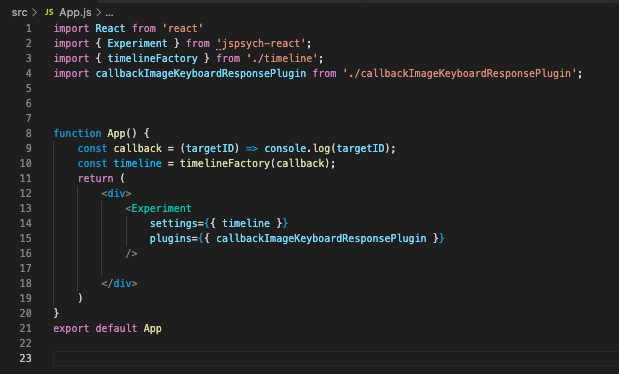Screen dimensions: 619x374
Task: Place cursor on empty line 23
Action: coord(336,358)
